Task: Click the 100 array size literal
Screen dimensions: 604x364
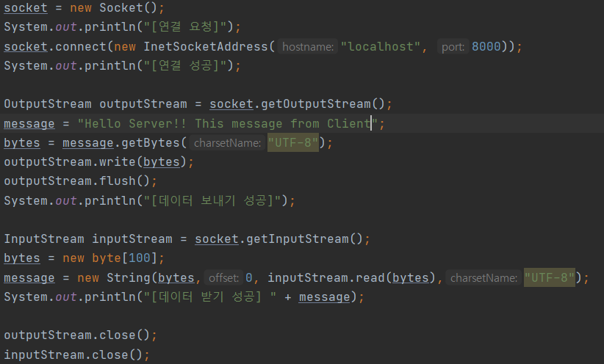Action: (139, 258)
